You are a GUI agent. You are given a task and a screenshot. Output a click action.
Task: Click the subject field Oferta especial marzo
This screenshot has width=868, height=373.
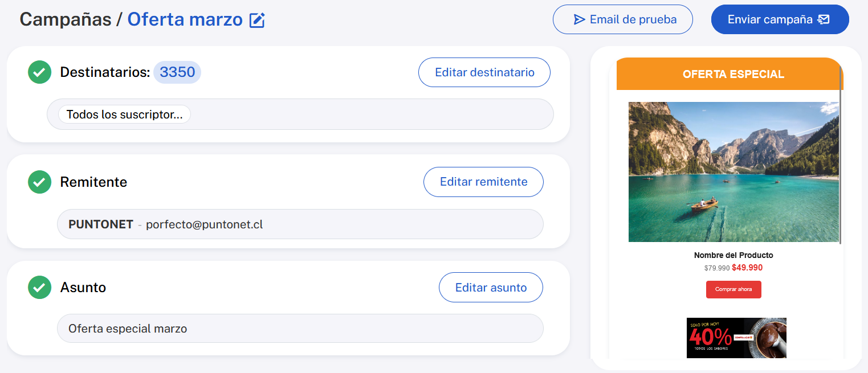(x=300, y=329)
